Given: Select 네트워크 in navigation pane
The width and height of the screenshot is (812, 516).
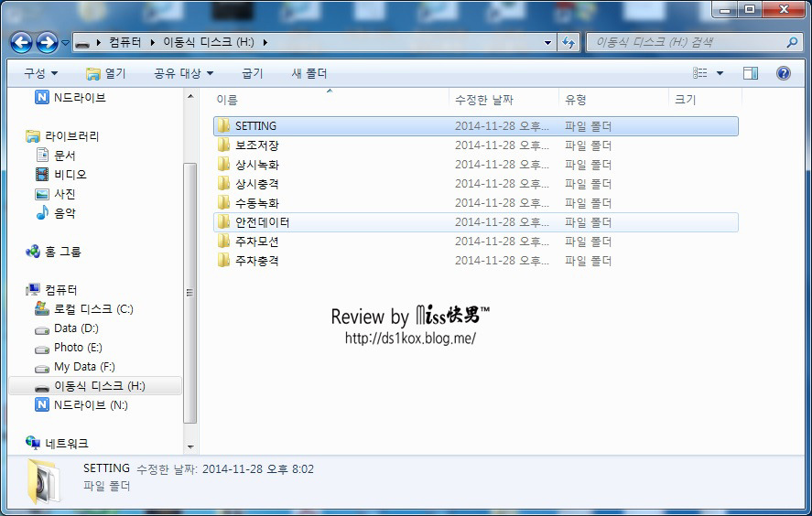Looking at the screenshot, I should [x=57, y=444].
